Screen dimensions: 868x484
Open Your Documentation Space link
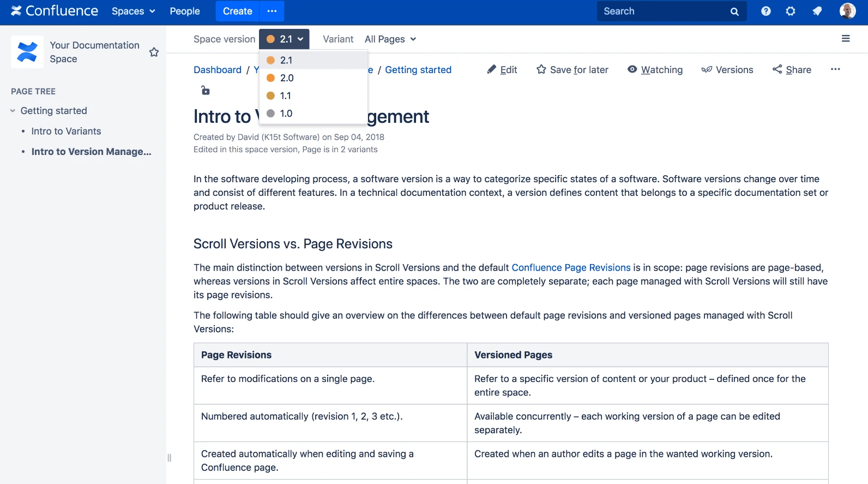pos(94,52)
